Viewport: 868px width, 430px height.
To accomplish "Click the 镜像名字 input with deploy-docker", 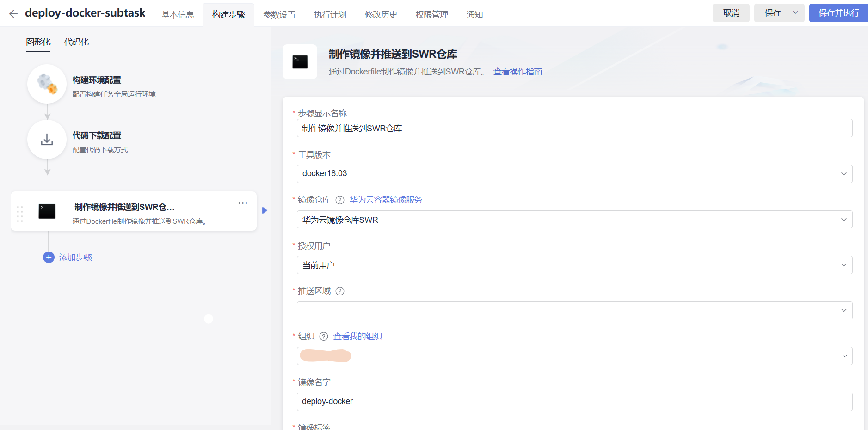I will coord(574,402).
